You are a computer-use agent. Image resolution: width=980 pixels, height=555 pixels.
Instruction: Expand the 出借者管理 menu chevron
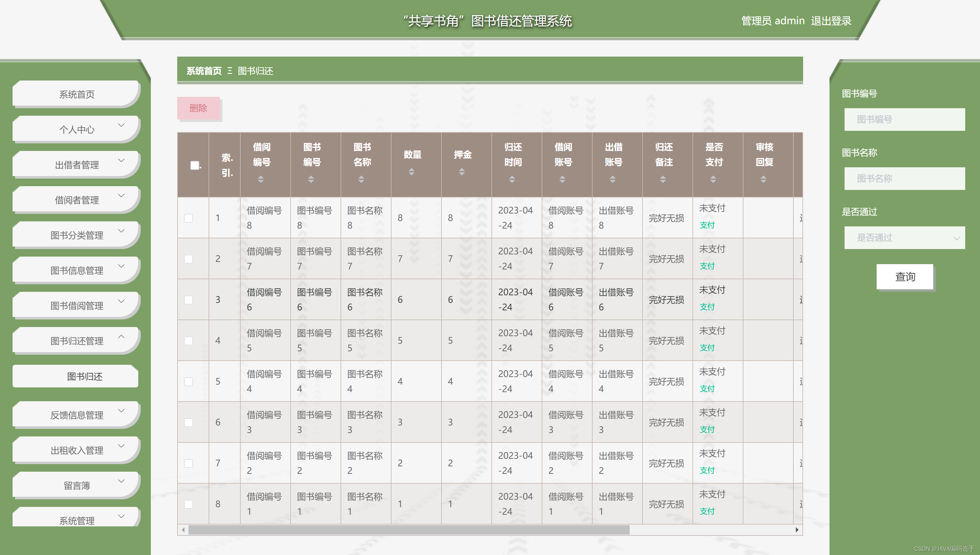click(122, 160)
